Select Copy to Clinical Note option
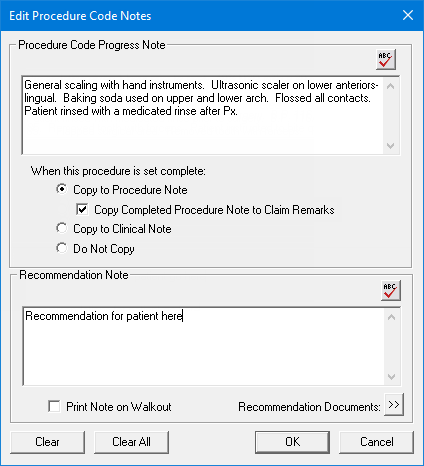The width and height of the screenshot is (424, 466). pyautogui.click(x=61, y=228)
